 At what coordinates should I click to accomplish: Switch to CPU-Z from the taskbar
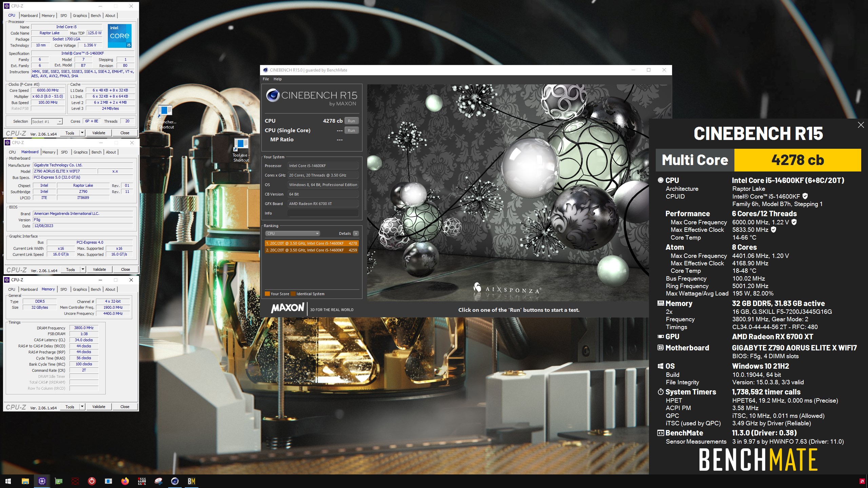coord(42,481)
